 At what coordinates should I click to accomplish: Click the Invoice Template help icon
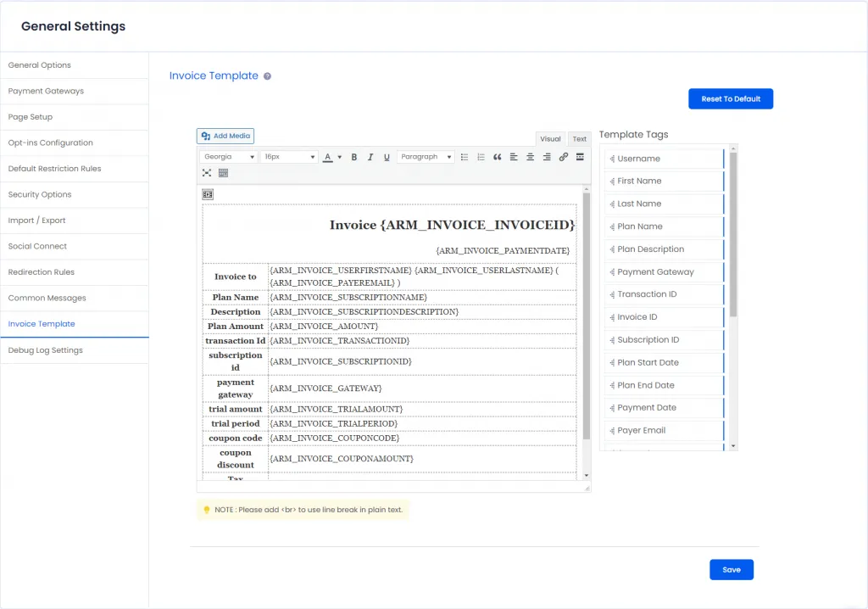pos(267,76)
